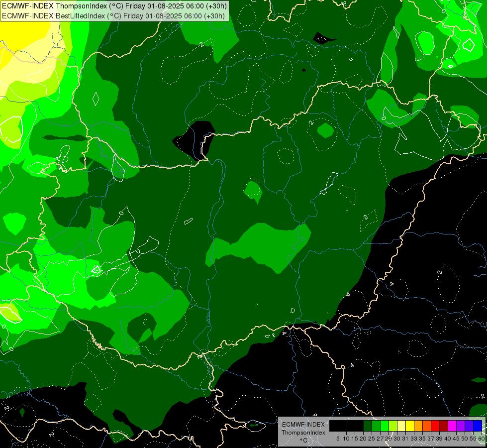This screenshot has width=487, height=448.
Task: Select the pure yellow 31–33 legend swatch
Action: pos(410,426)
